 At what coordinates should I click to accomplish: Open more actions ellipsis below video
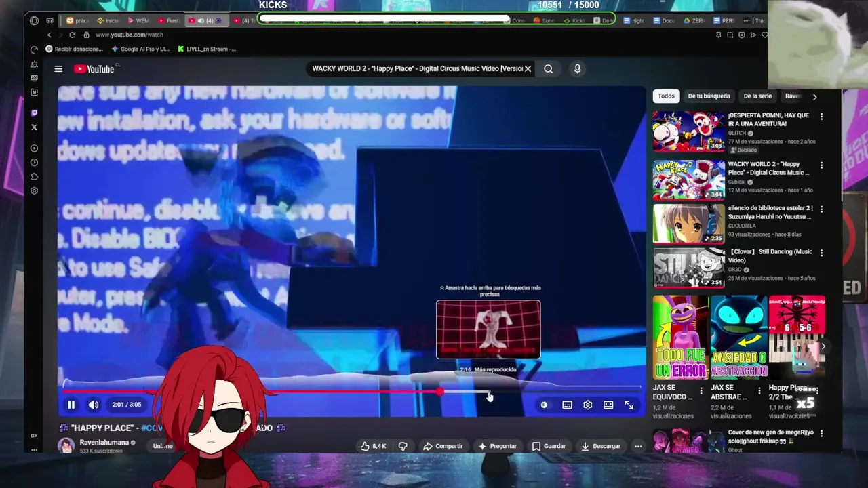[638, 446]
